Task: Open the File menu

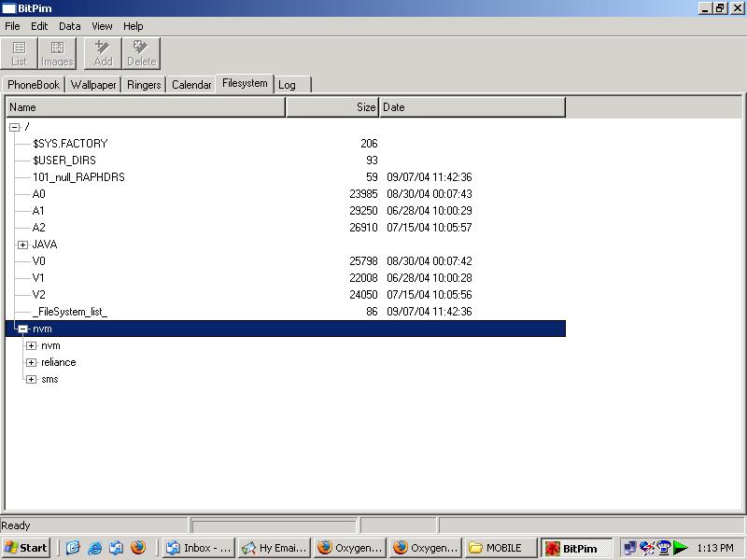Action: tap(12, 26)
